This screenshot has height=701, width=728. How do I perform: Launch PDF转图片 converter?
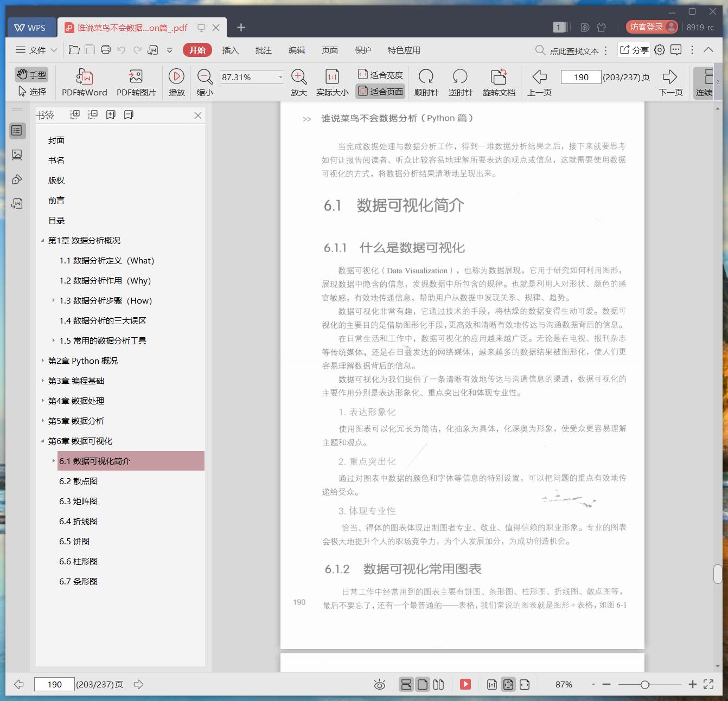(x=136, y=82)
